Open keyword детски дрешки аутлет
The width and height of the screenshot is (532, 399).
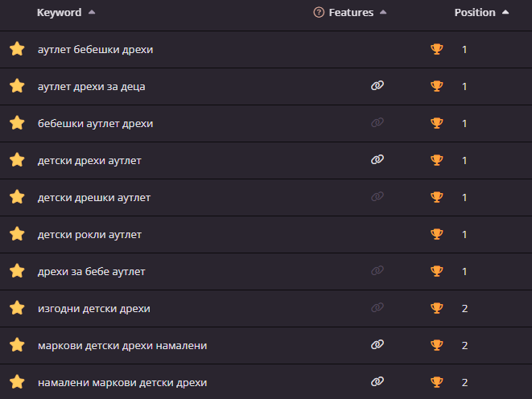click(94, 197)
